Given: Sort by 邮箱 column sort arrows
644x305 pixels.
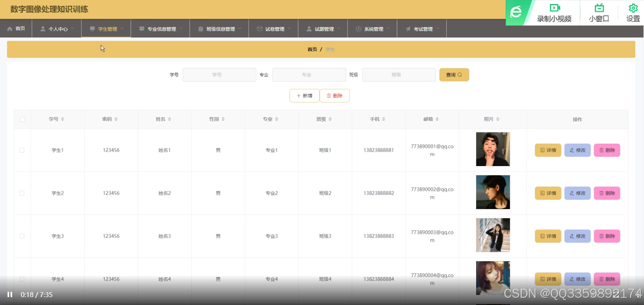Looking at the screenshot, I should coord(437,119).
